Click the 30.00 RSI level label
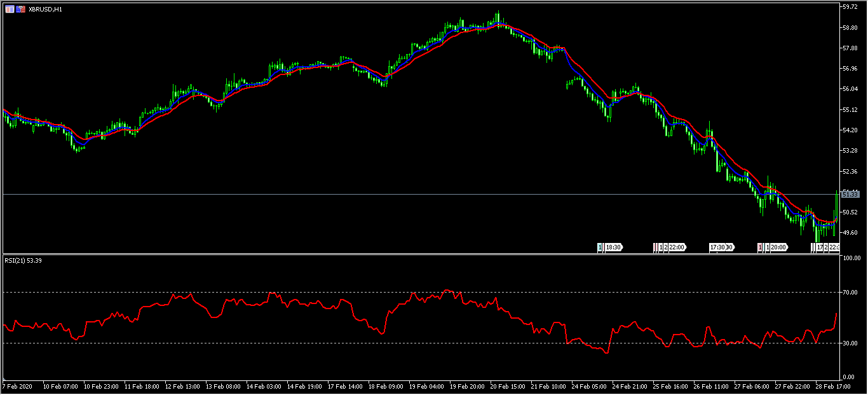Viewport: 868px width, 395px height. (x=851, y=343)
